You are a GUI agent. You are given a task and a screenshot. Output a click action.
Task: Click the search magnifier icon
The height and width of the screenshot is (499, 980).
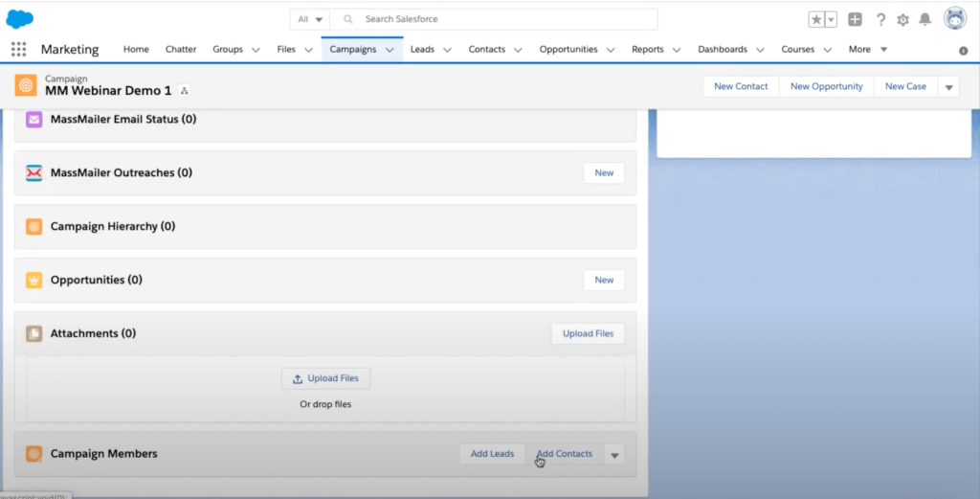tap(348, 19)
